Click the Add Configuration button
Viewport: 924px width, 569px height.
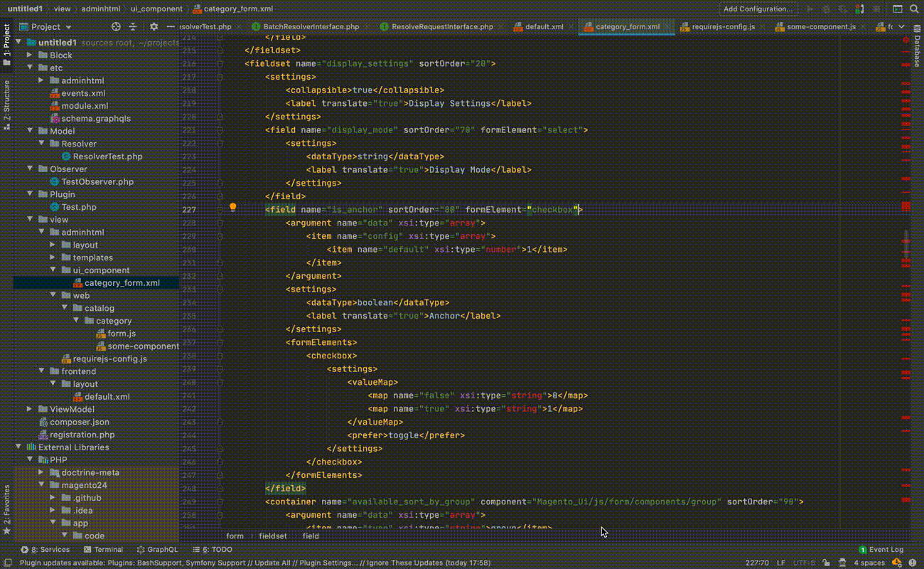point(758,9)
